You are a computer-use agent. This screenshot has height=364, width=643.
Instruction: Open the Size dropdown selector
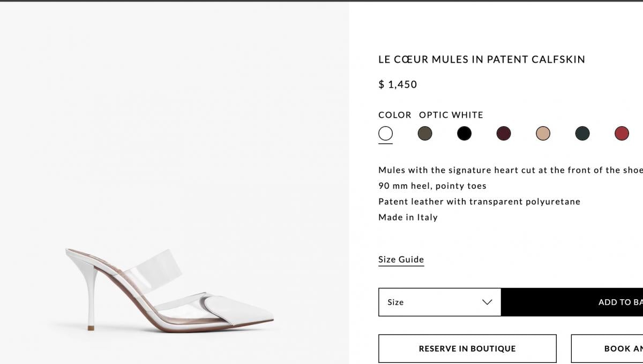click(x=440, y=302)
